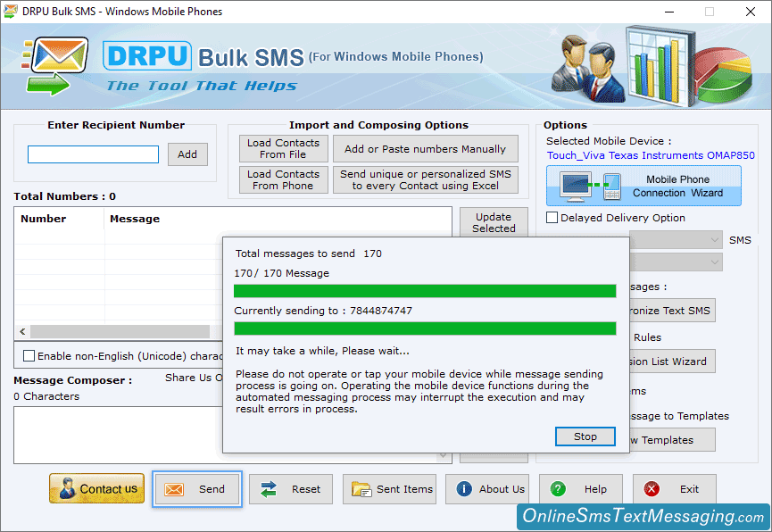Click the DRPU app title bar icon
This screenshot has width=772, height=532.
pyautogui.click(x=11, y=11)
